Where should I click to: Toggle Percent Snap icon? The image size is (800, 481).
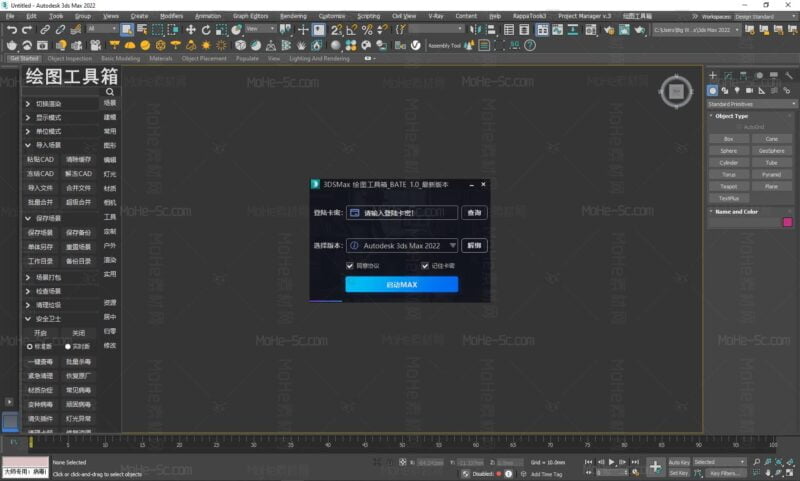coord(367,30)
